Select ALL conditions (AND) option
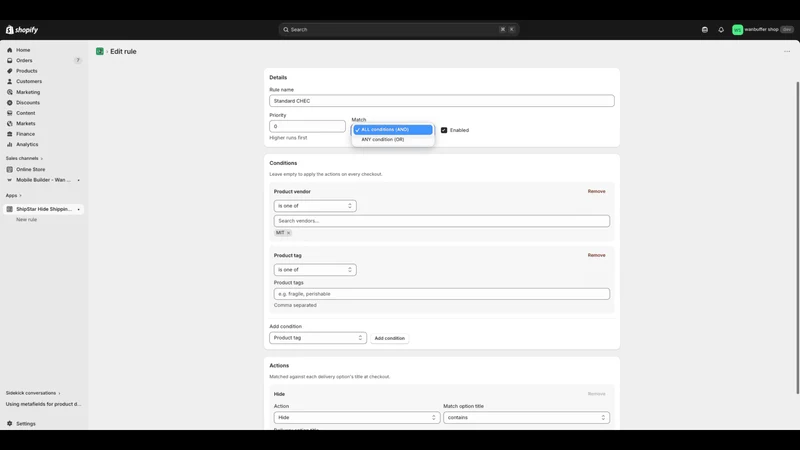The height and width of the screenshot is (450, 800). point(393,130)
